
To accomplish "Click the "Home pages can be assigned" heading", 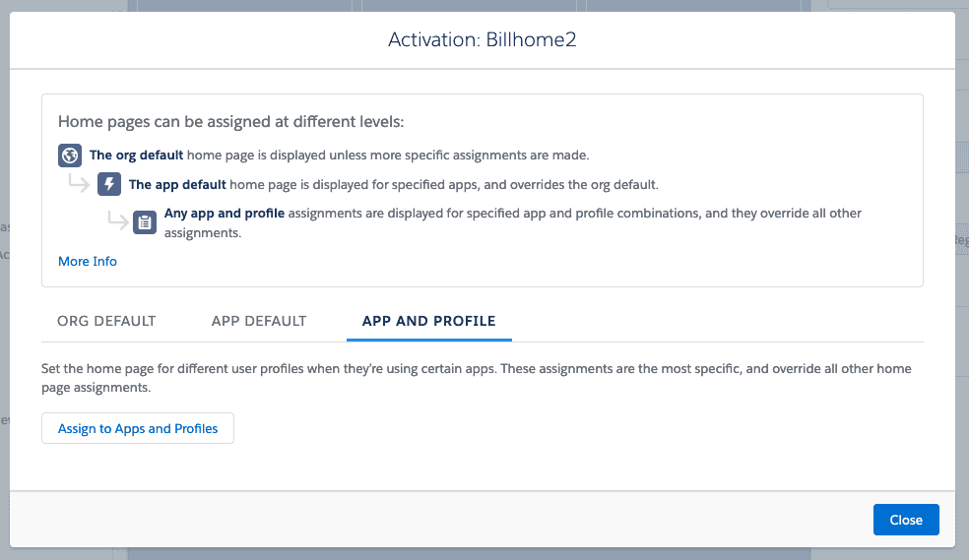I will tap(231, 122).
